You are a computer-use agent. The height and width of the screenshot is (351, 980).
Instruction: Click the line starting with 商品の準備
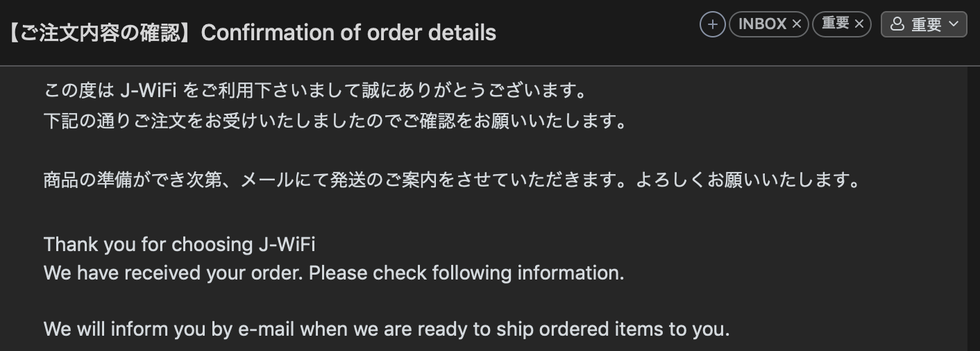[452, 180]
